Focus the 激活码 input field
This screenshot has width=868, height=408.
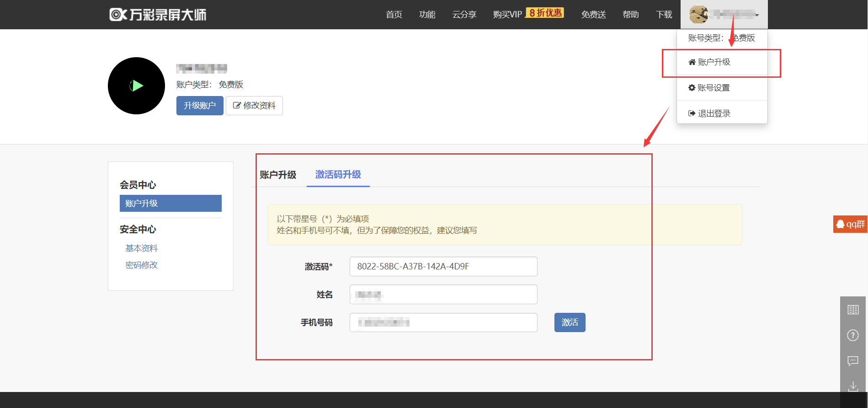(x=443, y=267)
